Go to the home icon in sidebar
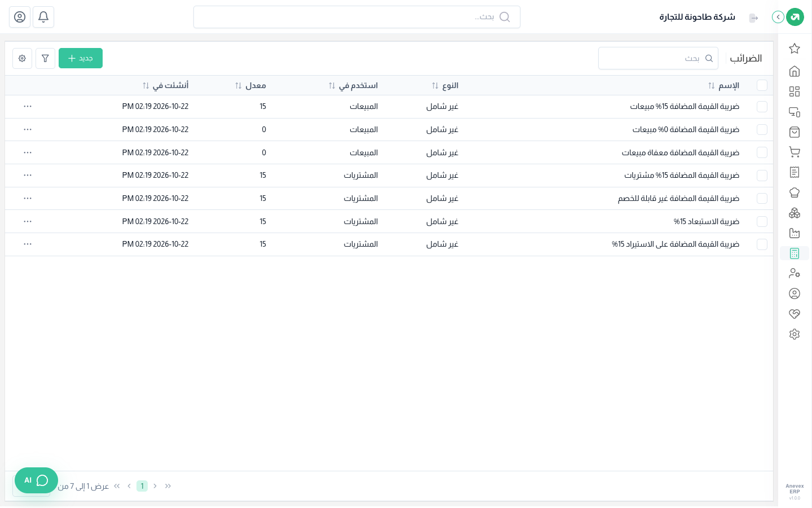Viewport: 812px width, 508px height. coord(795,71)
